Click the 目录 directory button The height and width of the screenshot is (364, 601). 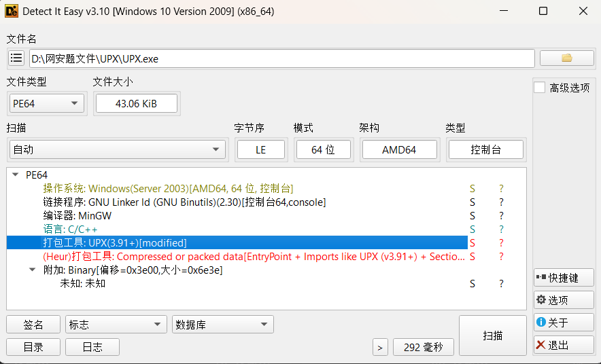point(33,347)
